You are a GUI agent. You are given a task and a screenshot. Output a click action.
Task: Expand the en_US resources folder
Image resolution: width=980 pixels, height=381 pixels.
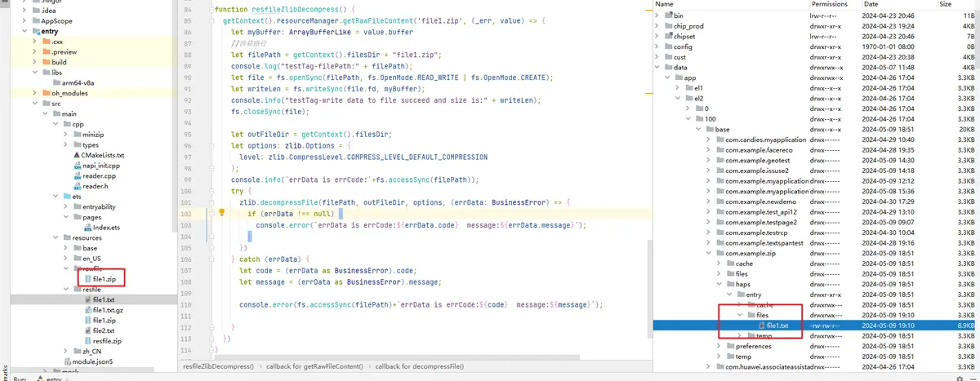coord(64,258)
